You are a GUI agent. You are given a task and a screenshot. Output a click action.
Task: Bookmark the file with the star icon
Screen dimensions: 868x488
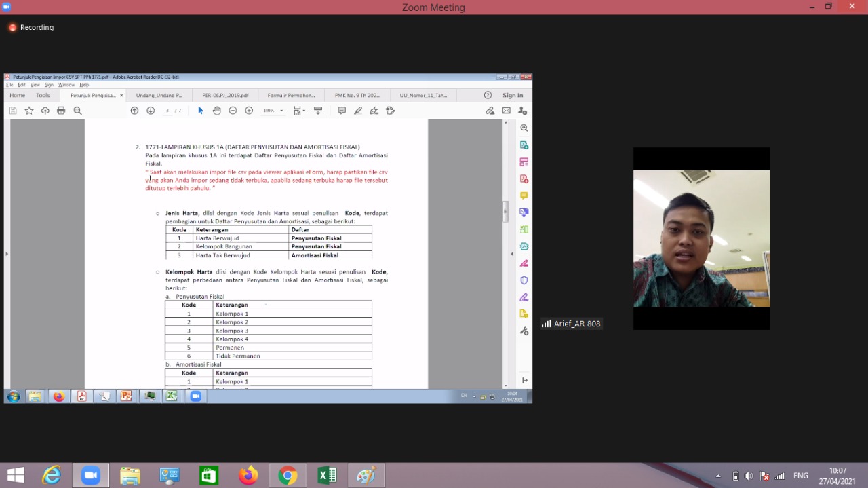tap(29, 111)
